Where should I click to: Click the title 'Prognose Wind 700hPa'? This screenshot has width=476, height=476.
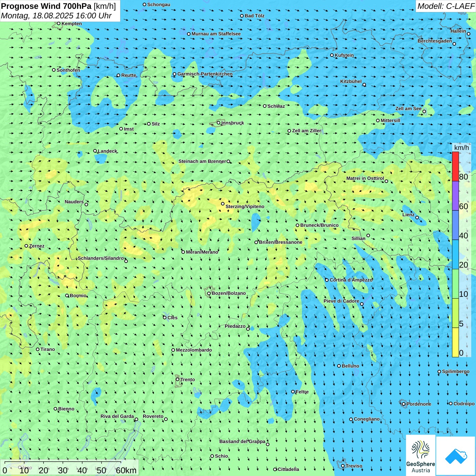tap(46, 6)
